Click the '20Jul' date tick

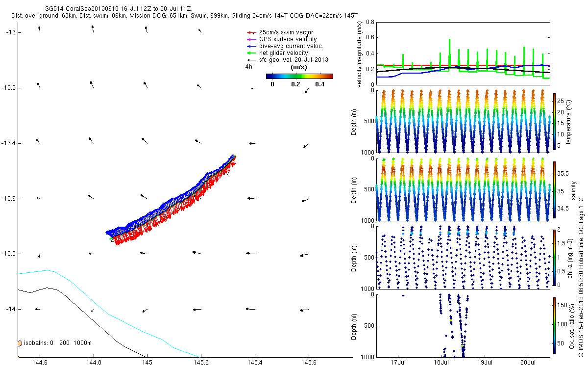click(528, 363)
